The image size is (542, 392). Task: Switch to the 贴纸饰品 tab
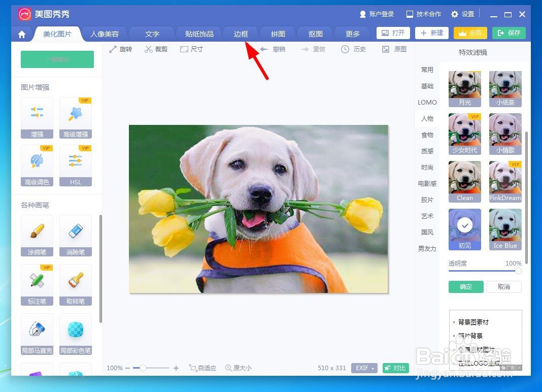(199, 34)
